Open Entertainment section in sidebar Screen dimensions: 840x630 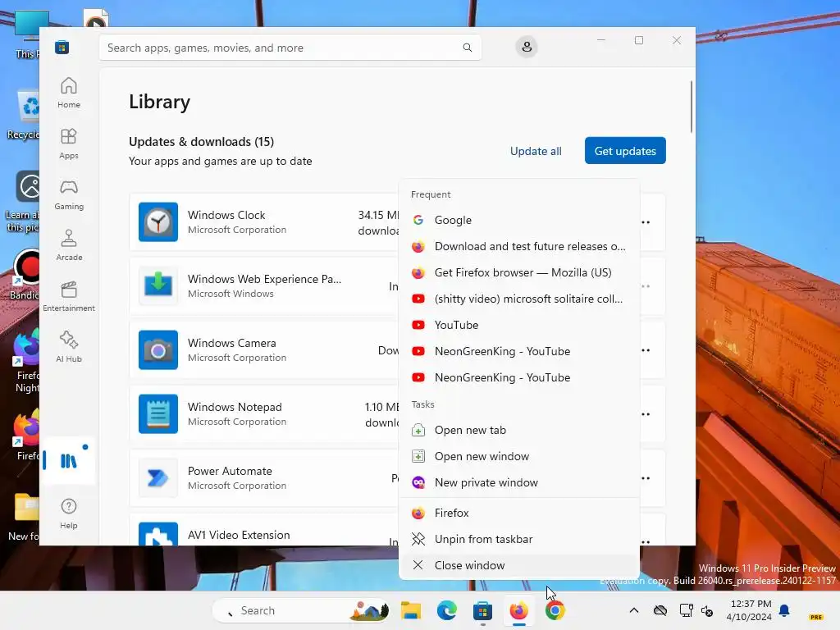pyautogui.click(x=69, y=296)
